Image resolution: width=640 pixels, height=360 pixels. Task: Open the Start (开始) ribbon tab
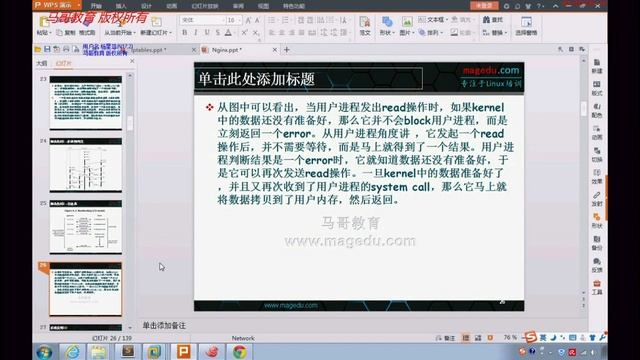tap(96, 6)
